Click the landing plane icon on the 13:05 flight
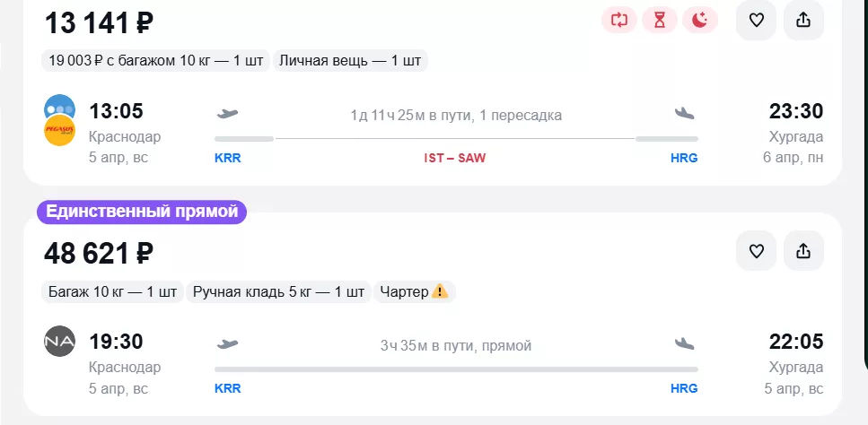This screenshot has width=868, height=425. [x=685, y=114]
